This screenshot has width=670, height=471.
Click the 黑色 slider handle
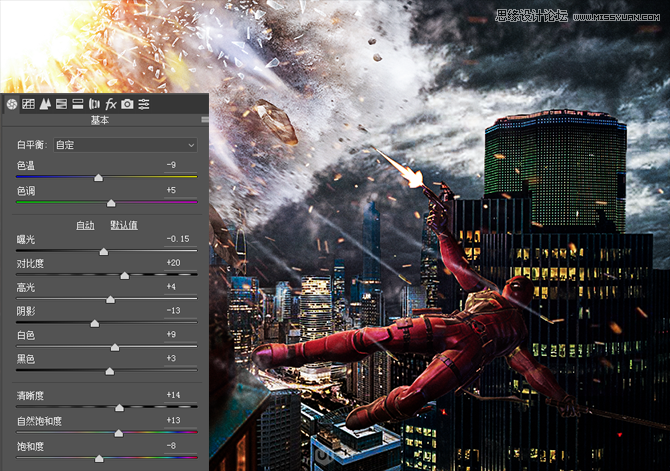pyautogui.click(x=110, y=371)
